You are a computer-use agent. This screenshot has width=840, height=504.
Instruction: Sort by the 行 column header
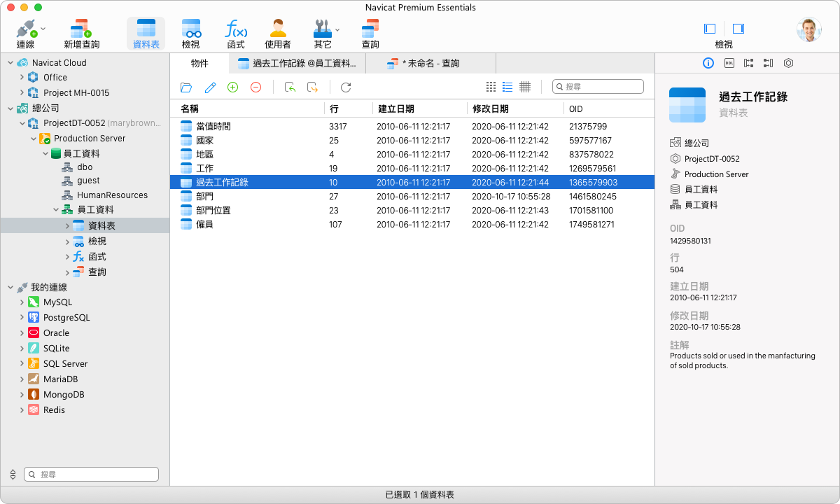click(x=349, y=108)
